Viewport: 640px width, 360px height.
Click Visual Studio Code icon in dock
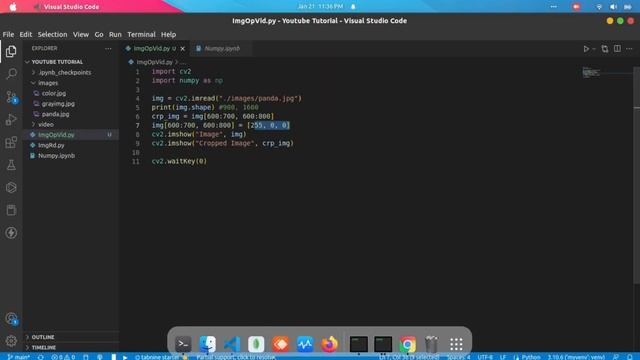click(x=232, y=344)
